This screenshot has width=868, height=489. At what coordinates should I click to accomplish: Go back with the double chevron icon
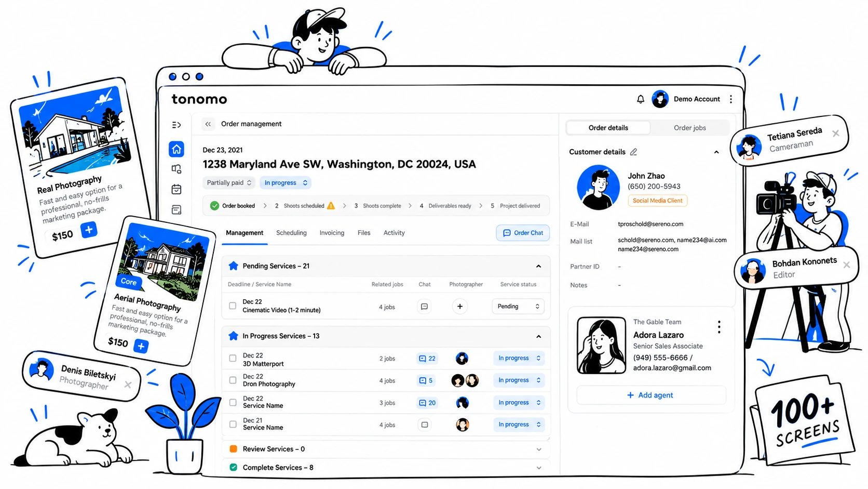pyautogui.click(x=208, y=124)
